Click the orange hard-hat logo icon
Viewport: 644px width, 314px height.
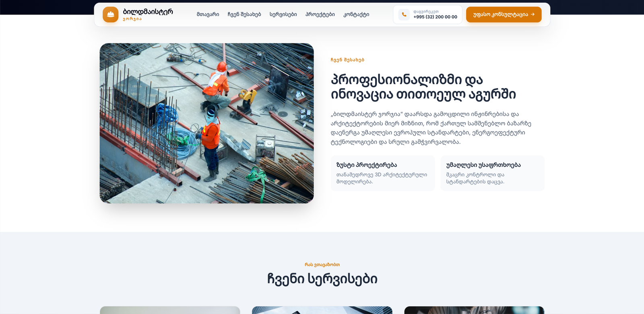click(x=110, y=14)
